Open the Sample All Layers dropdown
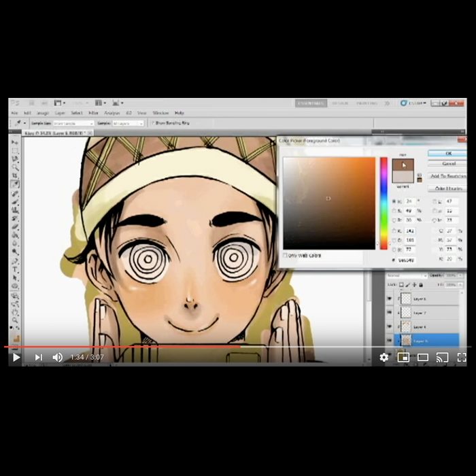Viewport: 476px width, 476px height. pos(128,124)
